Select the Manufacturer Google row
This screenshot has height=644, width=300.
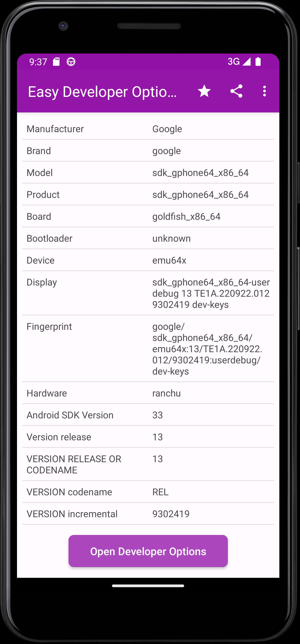click(148, 129)
